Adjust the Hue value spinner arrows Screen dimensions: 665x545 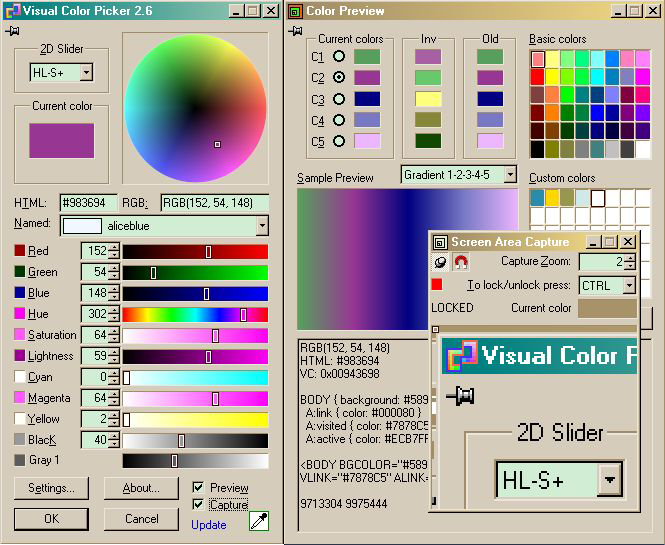coord(114,314)
